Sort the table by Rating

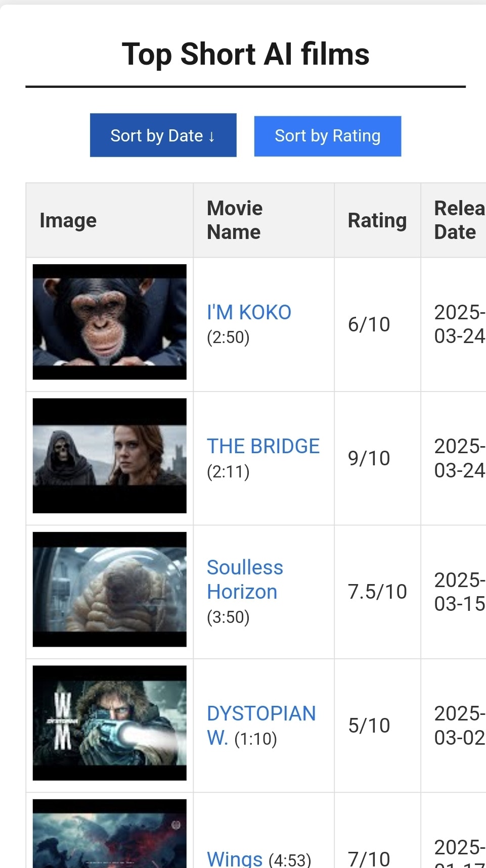[327, 135]
